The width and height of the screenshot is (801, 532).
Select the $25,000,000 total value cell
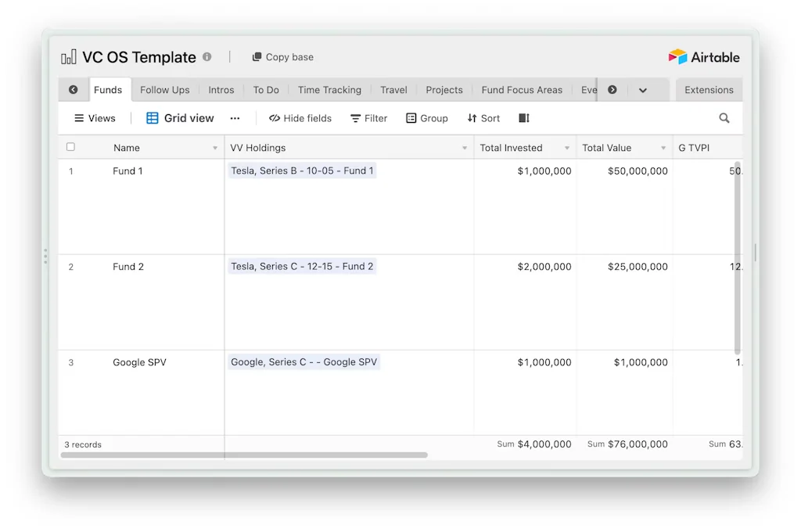coord(625,302)
